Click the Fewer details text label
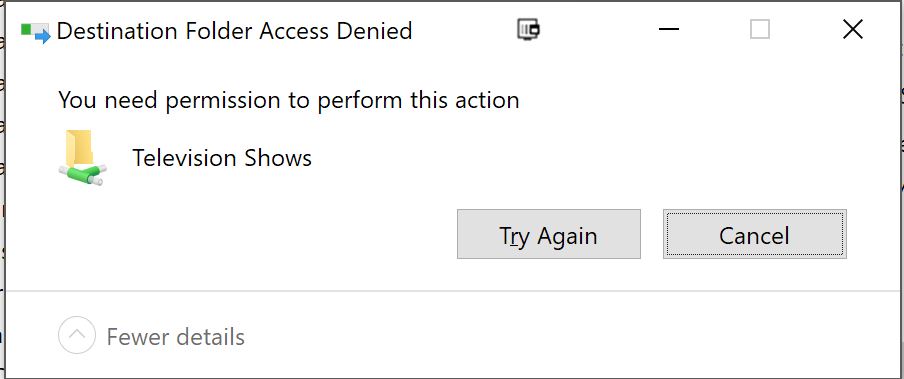Screen dimensions: 904x379 [x=176, y=336]
